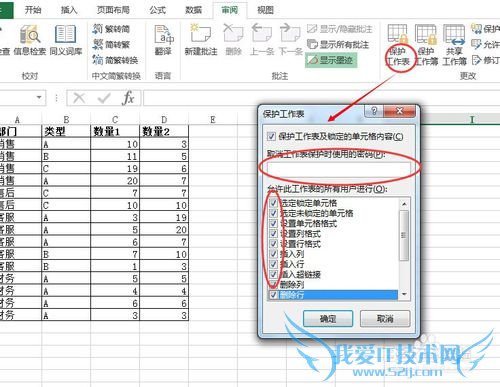Image resolution: width=500 pixels, height=387 pixels.
Task: Toggle 显示/隐藏批注
Action: click(339, 29)
